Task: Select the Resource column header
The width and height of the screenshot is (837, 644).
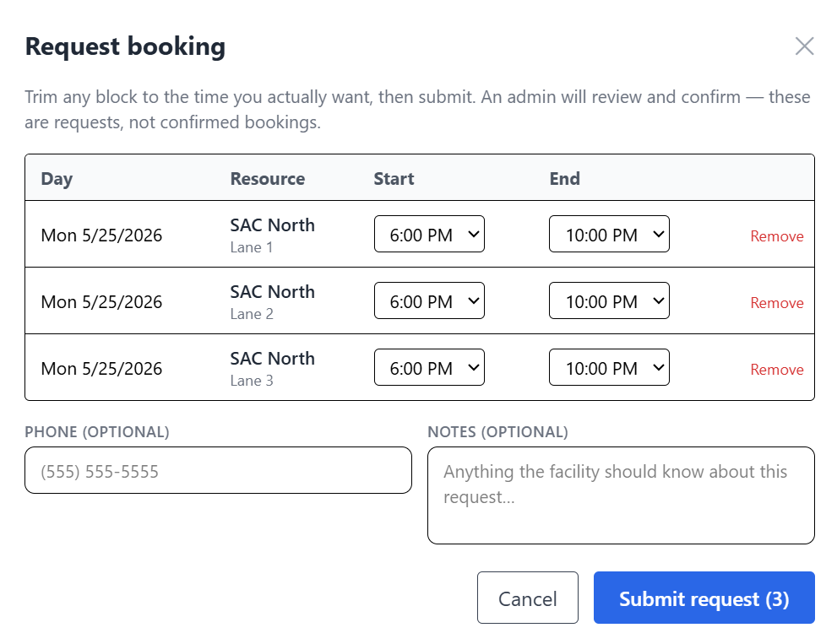Action: click(x=268, y=179)
